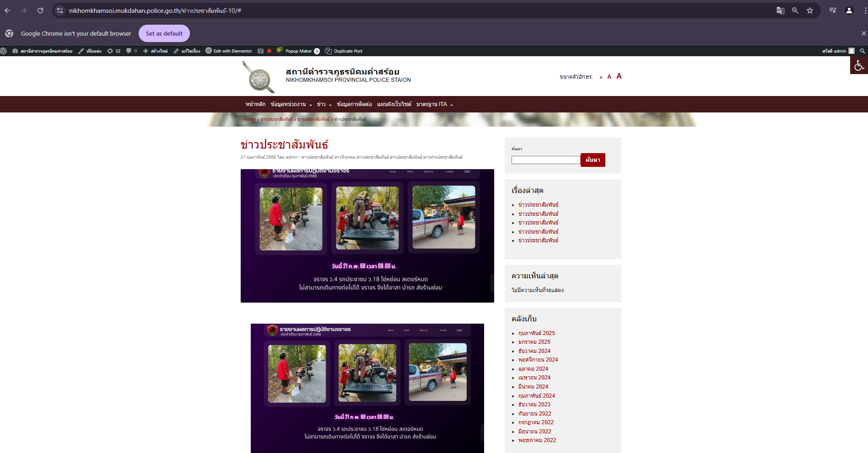Open WordPress updates showing 32
The width and height of the screenshot is (868, 453).
[x=114, y=51]
